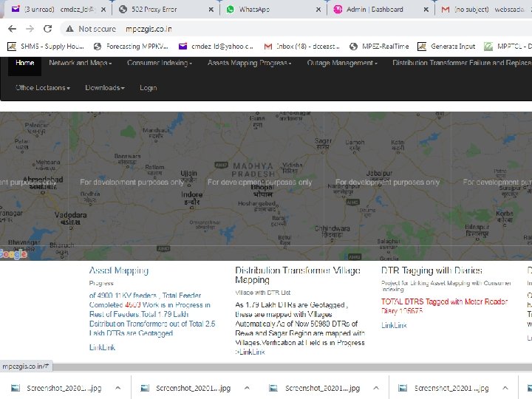Close the 3 unread cmdez mail tab
Screen dimensions: 532x399
pyautogui.click(x=103, y=10)
